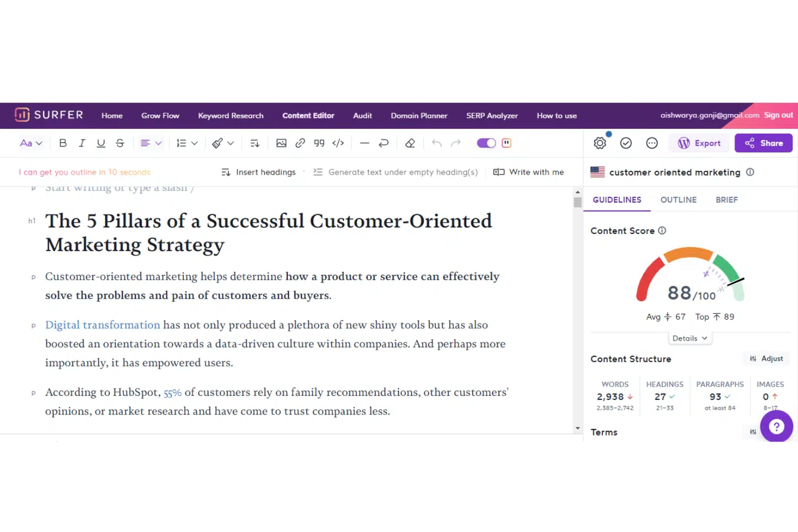Click Insert headings
This screenshot has width=798, height=532.
[259, 172]
